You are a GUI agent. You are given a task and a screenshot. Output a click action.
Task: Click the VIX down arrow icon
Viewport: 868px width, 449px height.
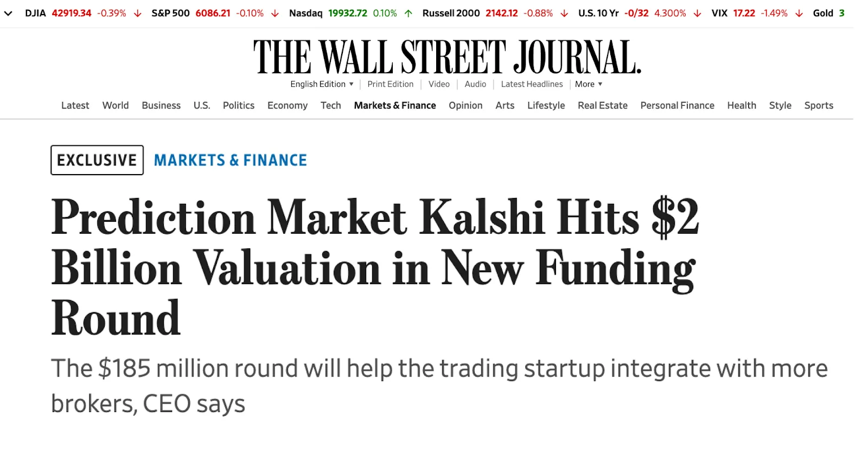(x=799, y=14)
